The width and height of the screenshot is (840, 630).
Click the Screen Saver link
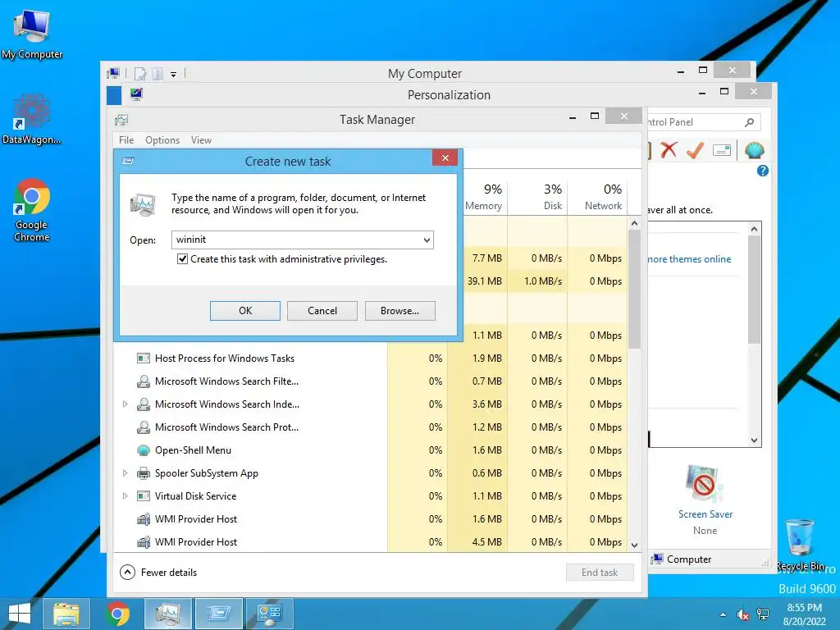(x=705, y=514)
